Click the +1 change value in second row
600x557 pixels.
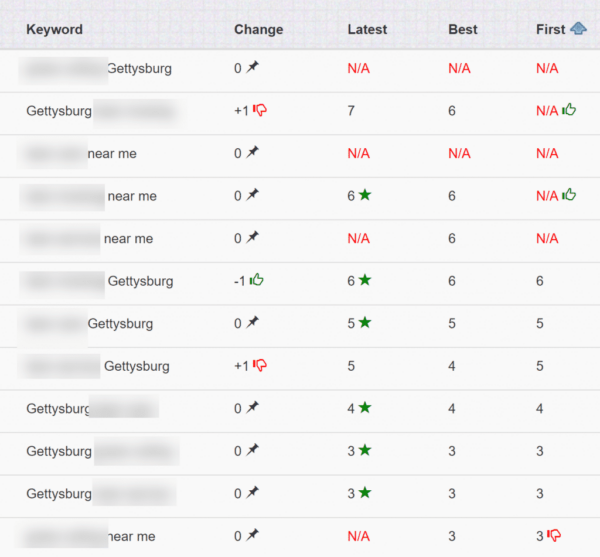(x=241, y=111)
